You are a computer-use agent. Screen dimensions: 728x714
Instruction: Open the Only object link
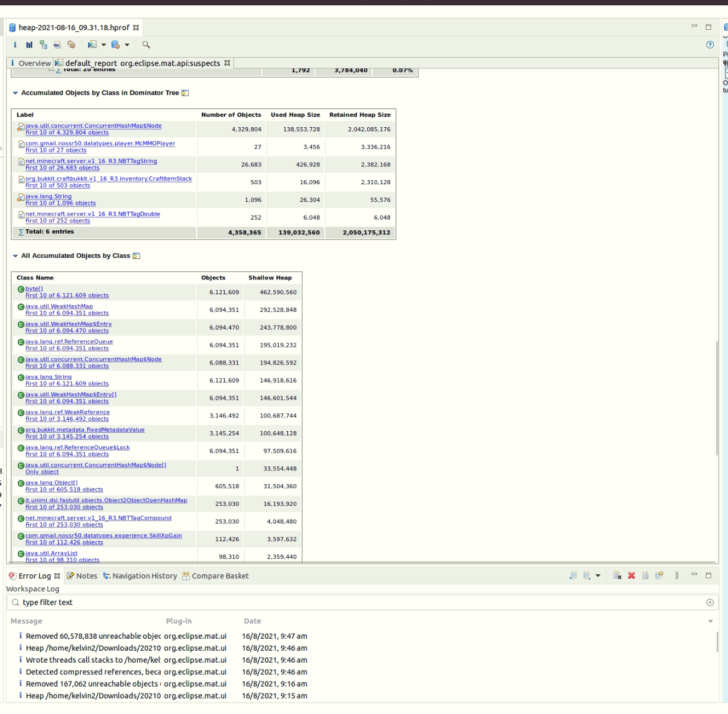coord(42,472)
